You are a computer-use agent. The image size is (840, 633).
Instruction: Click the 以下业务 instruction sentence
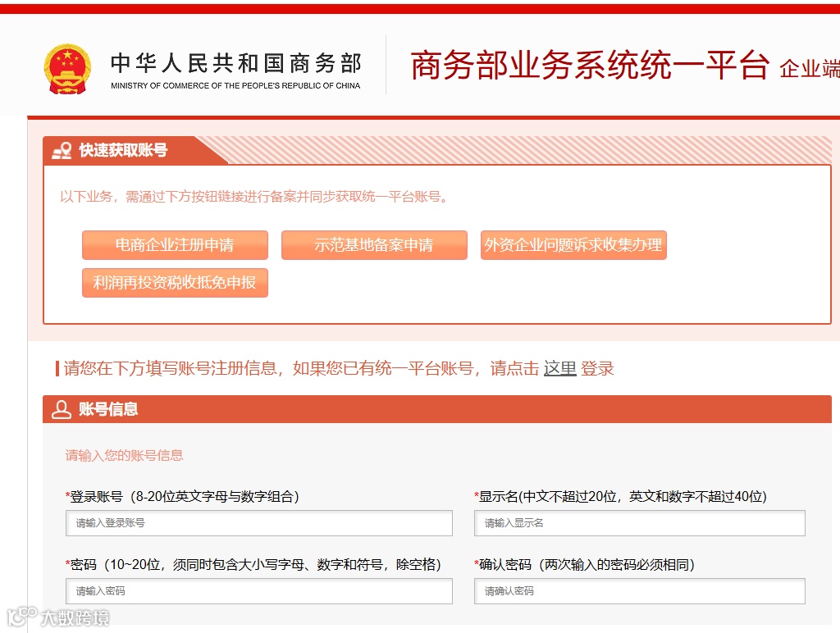click(254, 197)
